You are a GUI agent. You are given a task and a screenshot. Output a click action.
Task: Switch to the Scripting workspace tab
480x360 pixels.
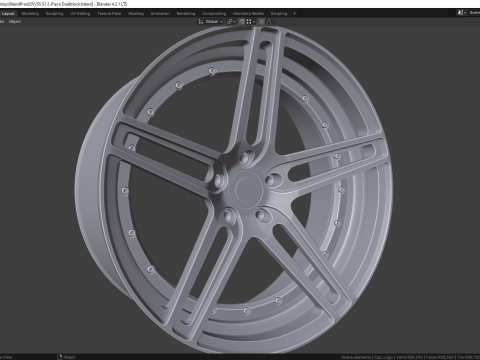click(x=279, y=14)
